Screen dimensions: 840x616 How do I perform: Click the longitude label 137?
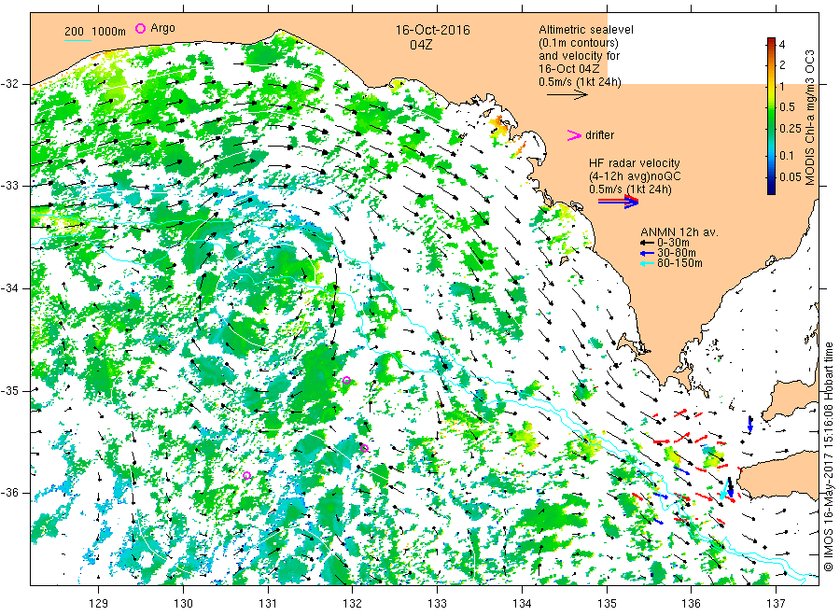[x=776, y=603]
